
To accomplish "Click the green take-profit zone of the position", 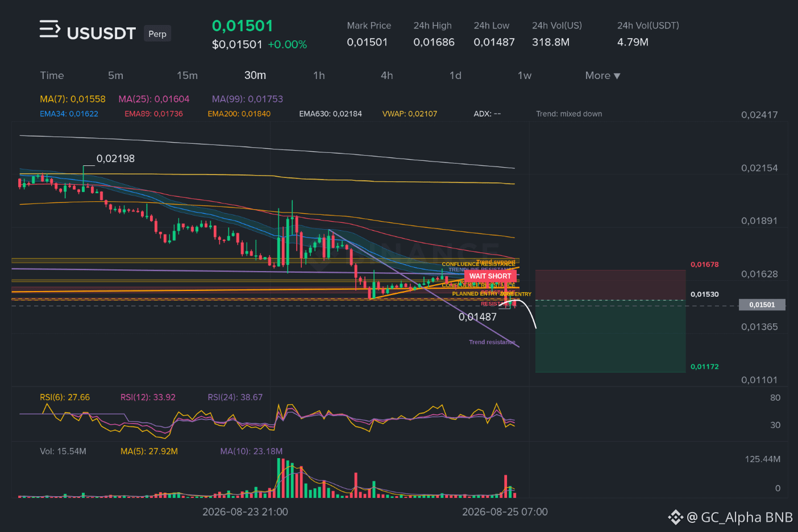I will point(610,336).
